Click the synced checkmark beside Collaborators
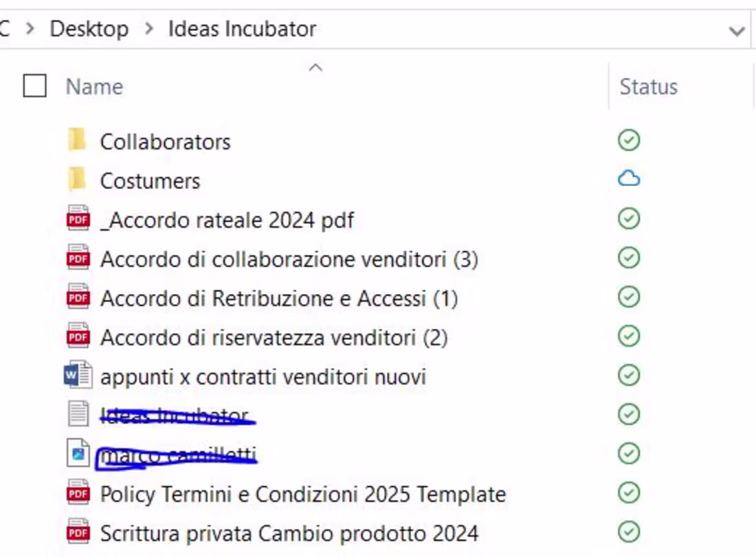Image resolution: width=756 pixels, height=557 pixels. click(629, 140)
